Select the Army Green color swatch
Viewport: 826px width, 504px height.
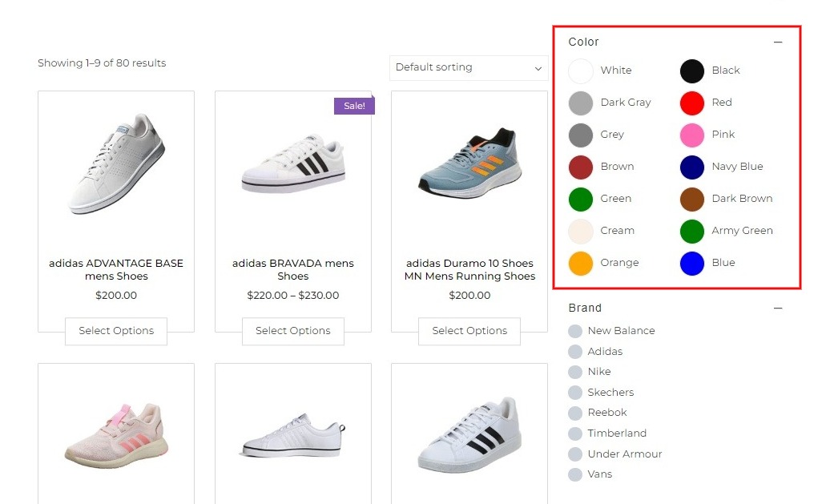(691, 232)
